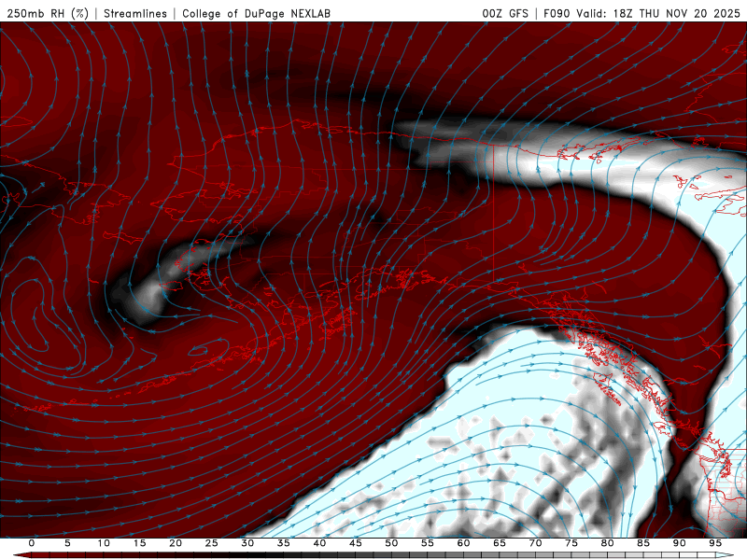Click the colorbar label "90"
This screenshot has height=560, width=747.
point(680,543)
